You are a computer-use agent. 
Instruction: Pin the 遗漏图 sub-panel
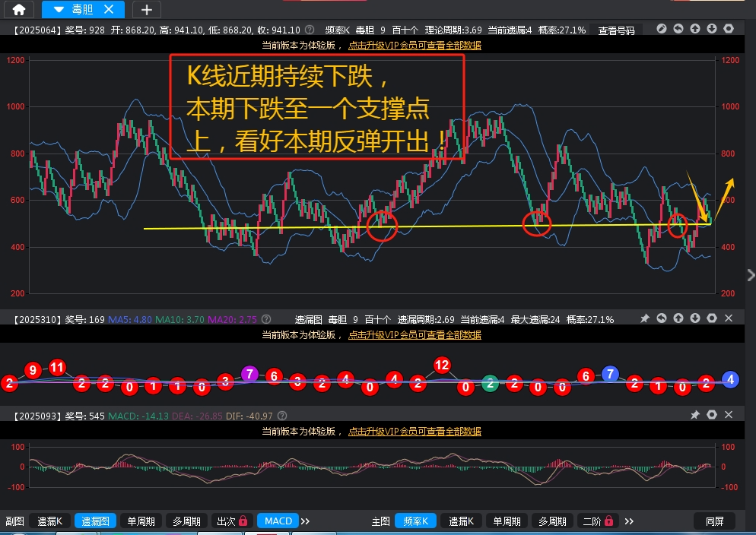645,318
